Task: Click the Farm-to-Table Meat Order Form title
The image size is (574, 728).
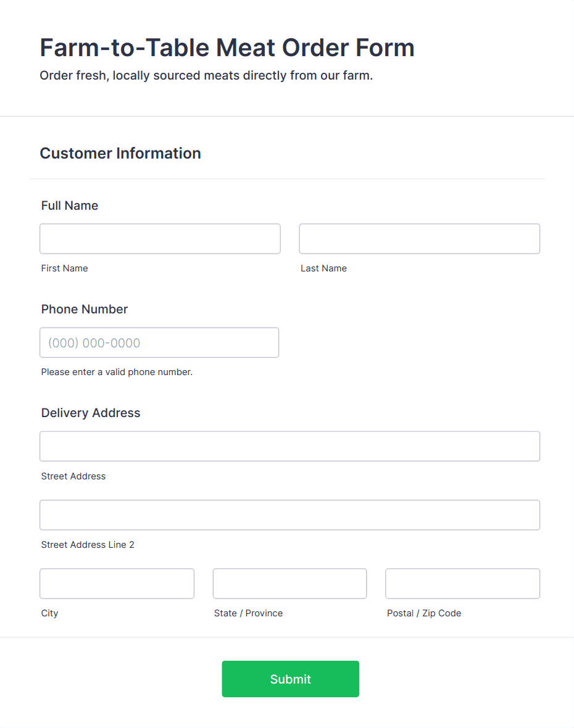Action: click(x=227, y=48)
